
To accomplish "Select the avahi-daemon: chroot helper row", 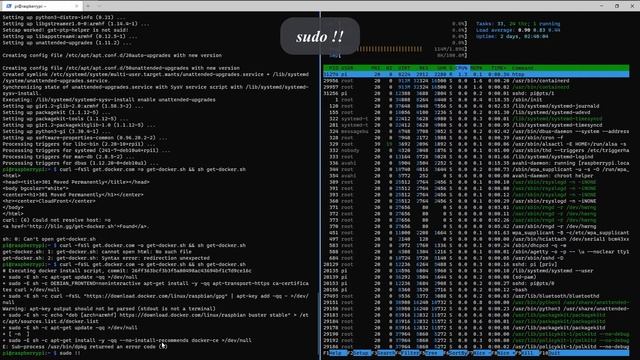I will coord(476,176).
